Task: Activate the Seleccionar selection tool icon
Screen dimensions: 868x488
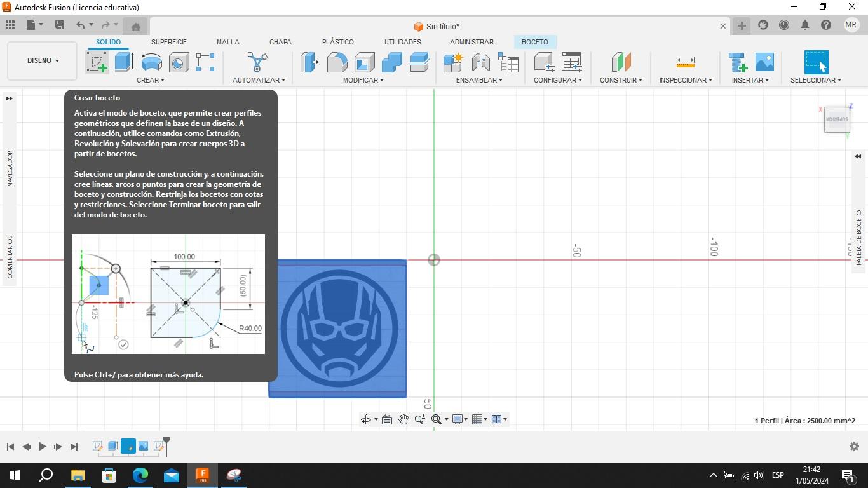Action: (x=816, y=62)
